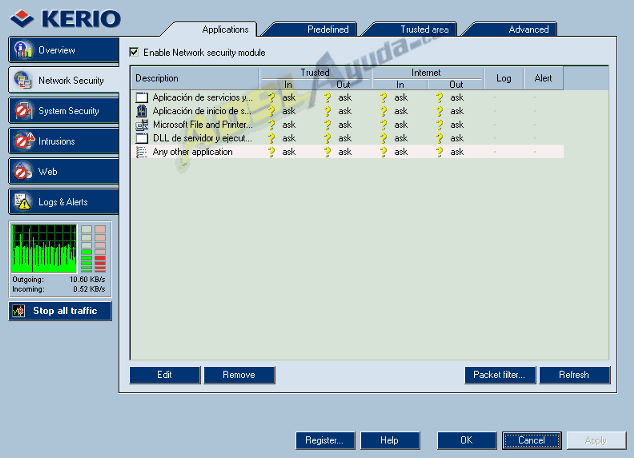Click Trusted In question mark for Microsoft File and Printer
The width and height of the screenshot is (634, 458).
click(271, 125)
